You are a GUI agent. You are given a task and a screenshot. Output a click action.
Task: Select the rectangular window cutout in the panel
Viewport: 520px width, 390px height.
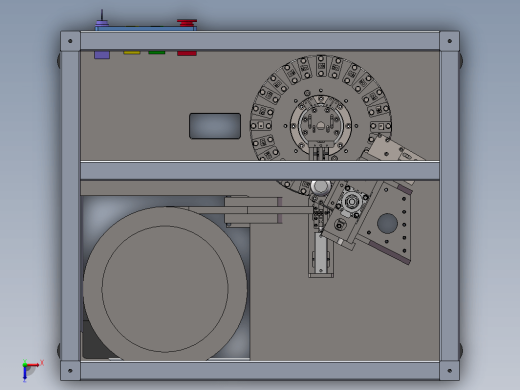215,126
